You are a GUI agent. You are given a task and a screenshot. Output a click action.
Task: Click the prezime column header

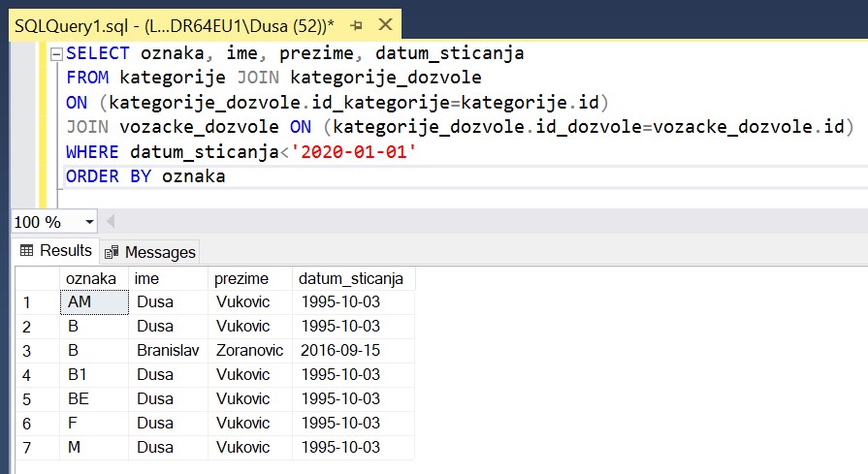pyautogui.click(x=250, y=279)
